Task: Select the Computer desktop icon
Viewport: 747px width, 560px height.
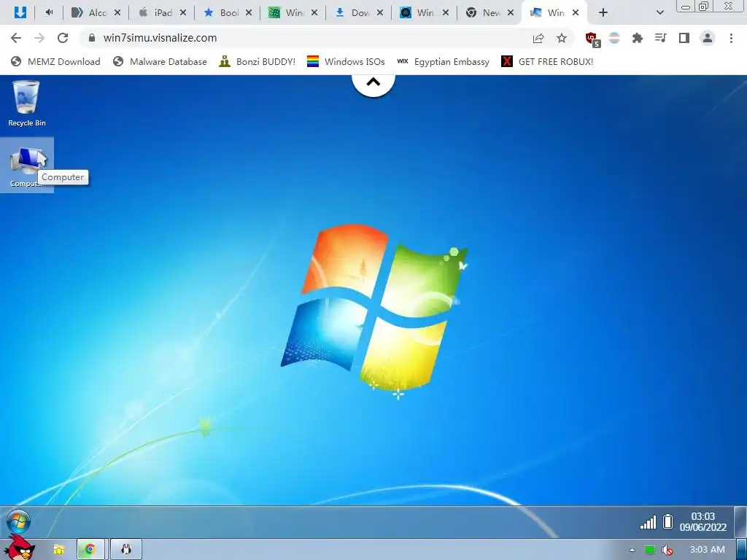Action: click(x=27, y=166)
